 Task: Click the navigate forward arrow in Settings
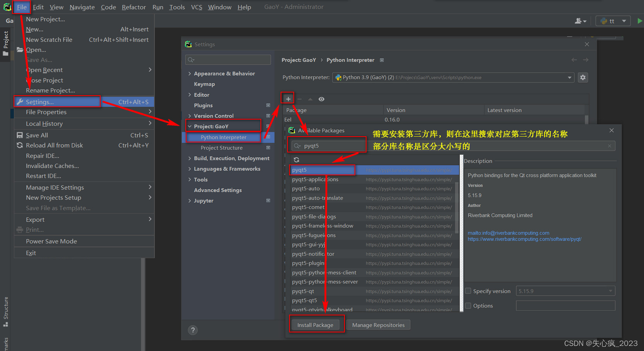[x=586, y=60]
